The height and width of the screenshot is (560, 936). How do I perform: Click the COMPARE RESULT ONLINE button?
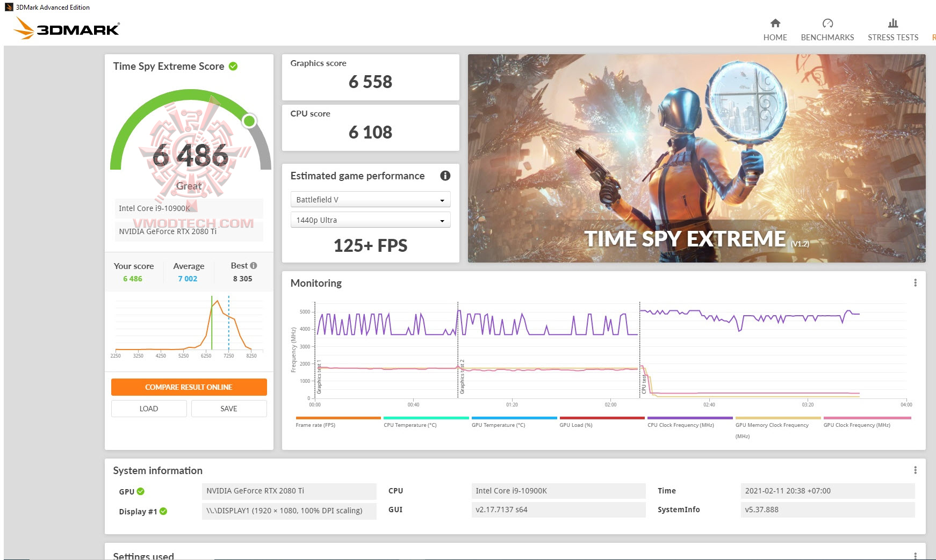pyautogui.click(x=189, y=387)
